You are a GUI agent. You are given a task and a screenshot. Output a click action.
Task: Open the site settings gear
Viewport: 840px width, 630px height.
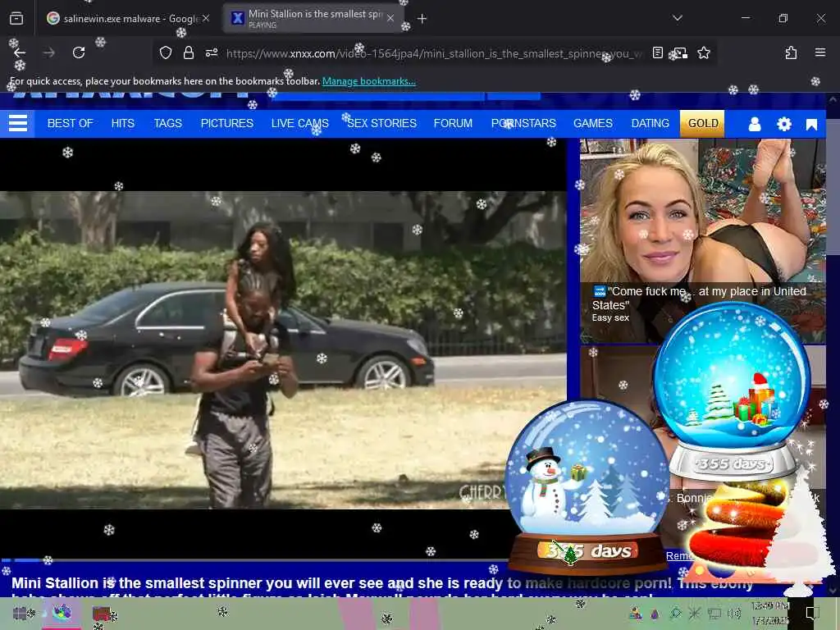point(783,125)
